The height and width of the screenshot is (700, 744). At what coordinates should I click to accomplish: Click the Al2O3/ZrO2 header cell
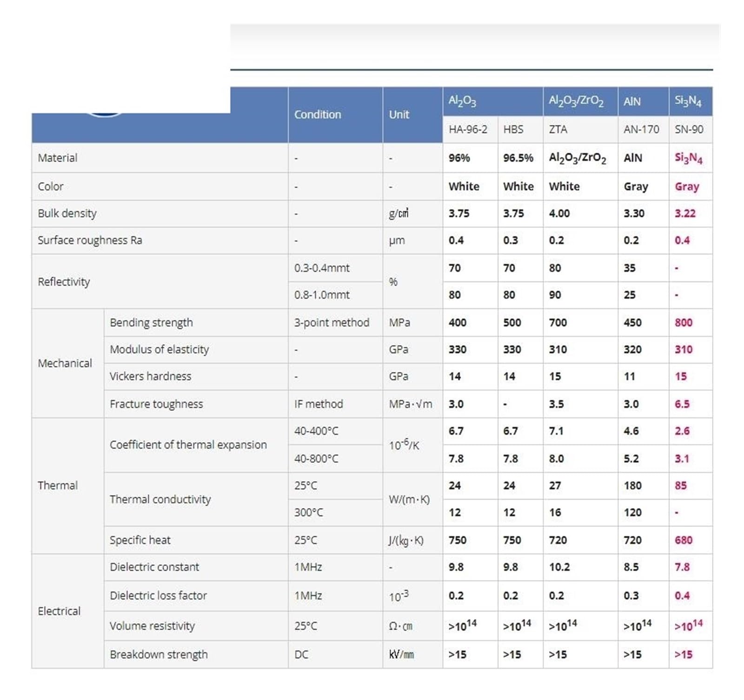[x=580, y=101]
